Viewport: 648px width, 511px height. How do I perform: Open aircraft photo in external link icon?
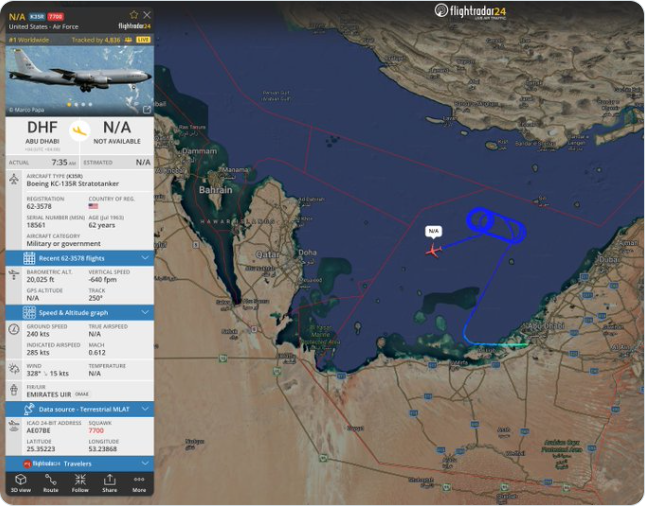tap(147, 110)
